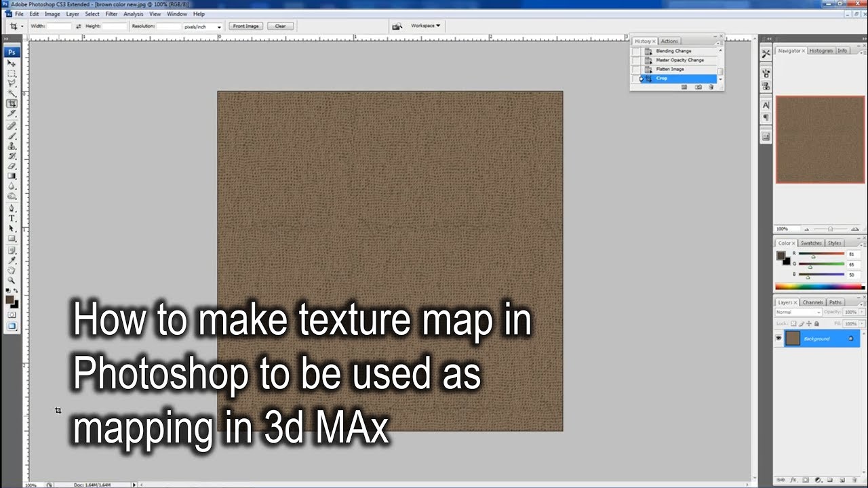The height and width of the screenshot is (488, 868).
Task: Set history brush source to Flatten Image
Action: tap(635, 69)
